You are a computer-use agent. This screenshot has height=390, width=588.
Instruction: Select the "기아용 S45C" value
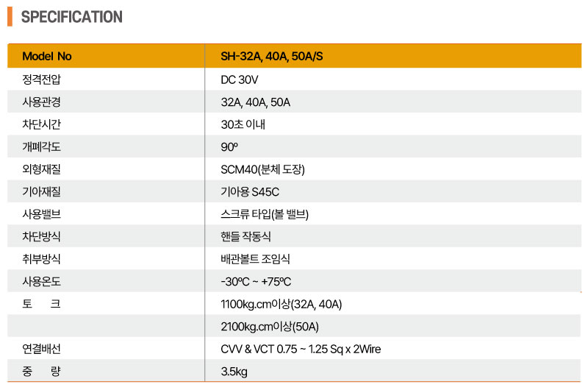pyautogui.click(x=250, y=192)
